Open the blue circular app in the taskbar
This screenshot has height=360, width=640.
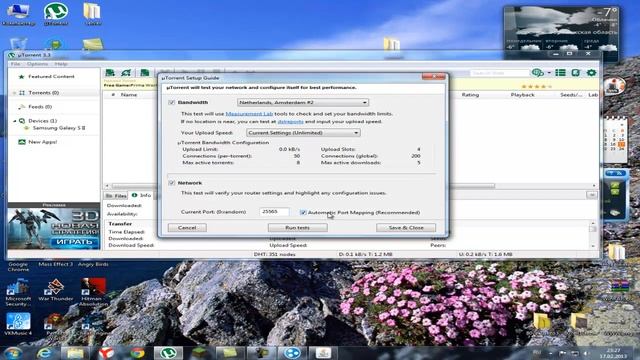(x=292, y=353)
